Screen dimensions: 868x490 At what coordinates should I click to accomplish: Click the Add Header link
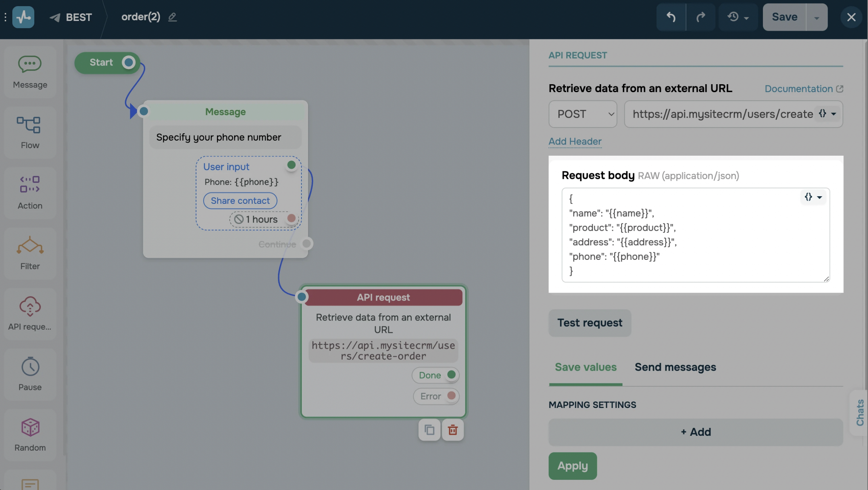pos(575,141)
